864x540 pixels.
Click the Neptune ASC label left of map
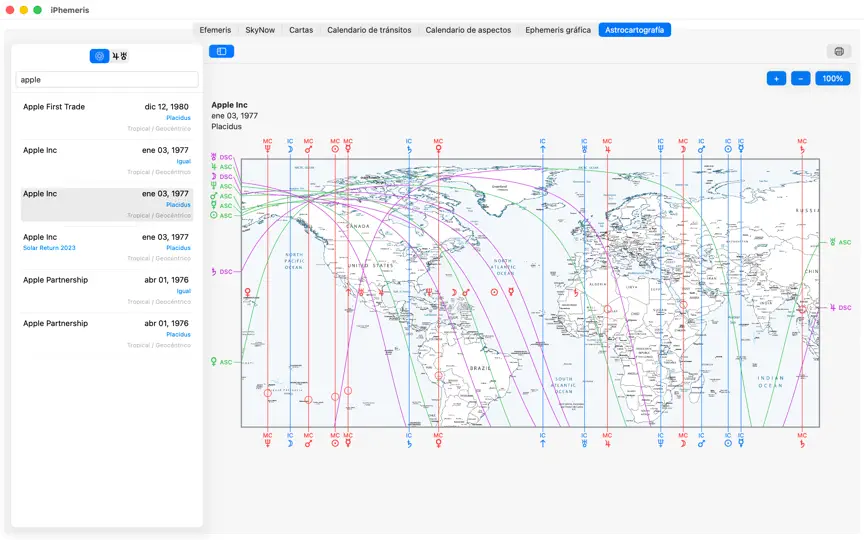tap(222, 186)
